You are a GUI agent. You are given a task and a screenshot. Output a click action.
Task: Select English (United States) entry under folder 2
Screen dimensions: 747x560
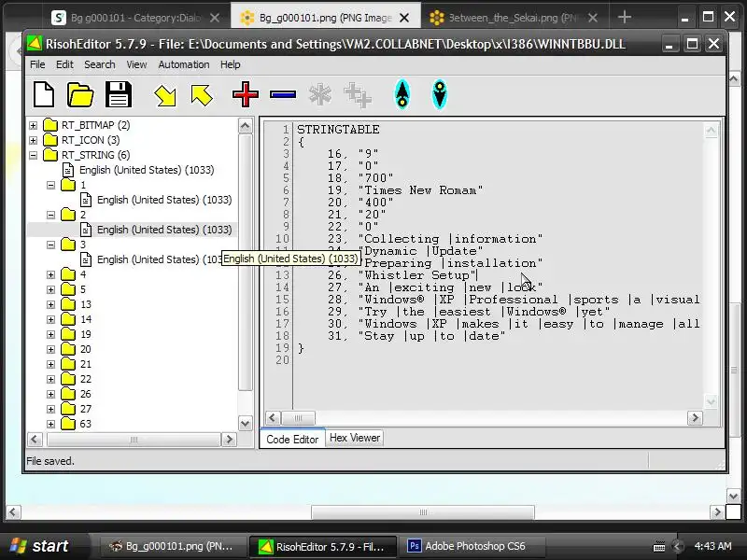[164, 230]
